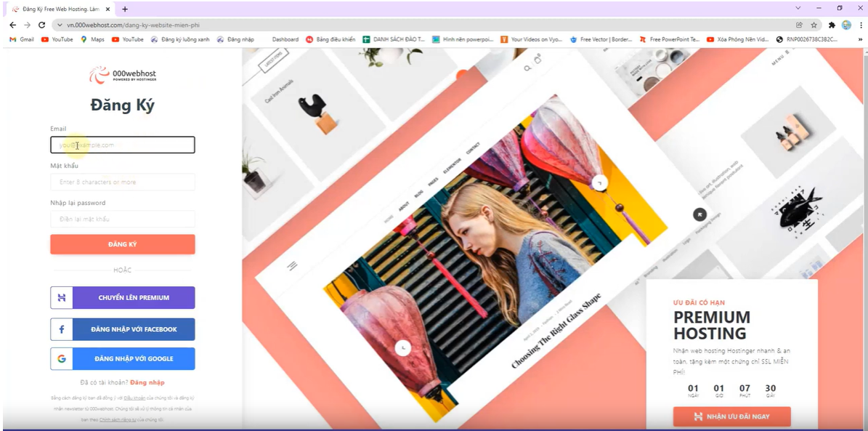Screen dimensions: 868x431
Task: Select the Đăng Ký Free Web Hosting tab
Action: click(x=57, y=9)
